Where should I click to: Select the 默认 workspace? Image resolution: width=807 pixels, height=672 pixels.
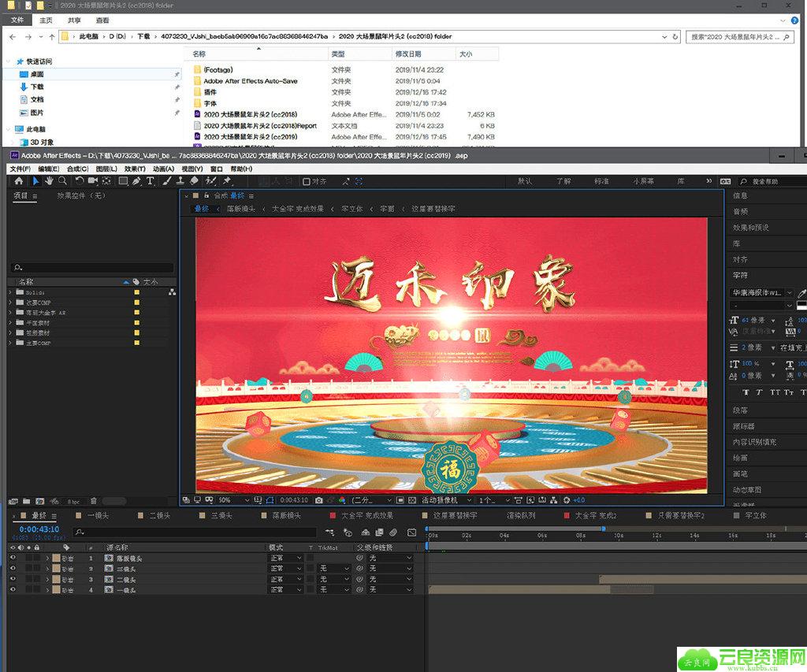[x=525, y=181]
